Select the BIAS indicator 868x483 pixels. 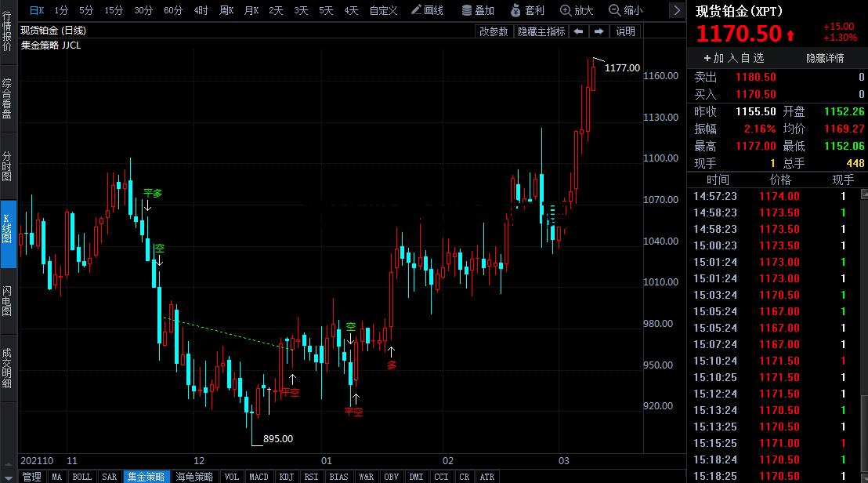point(338,477)
